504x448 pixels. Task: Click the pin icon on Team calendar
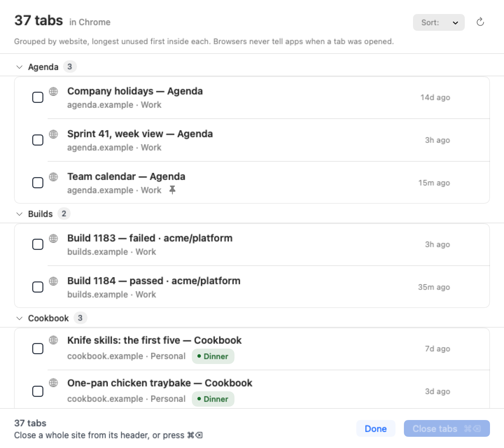172,190
